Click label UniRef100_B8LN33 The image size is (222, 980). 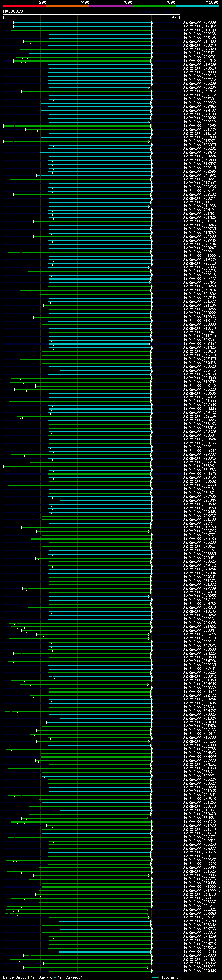(199, 137)
